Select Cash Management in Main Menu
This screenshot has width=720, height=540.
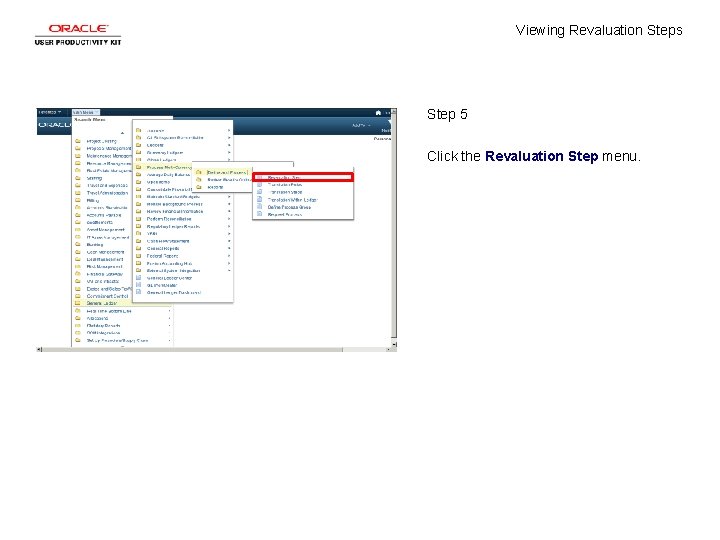click(105, 252)
